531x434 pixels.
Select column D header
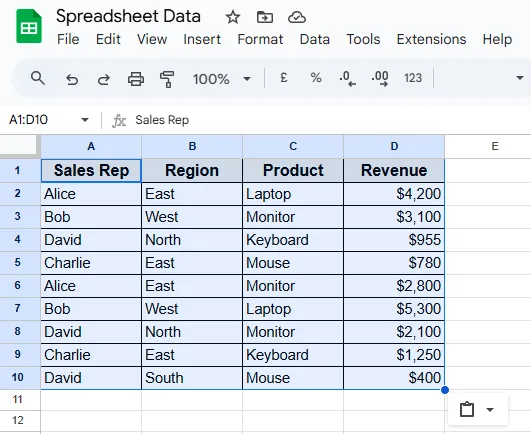394,146
